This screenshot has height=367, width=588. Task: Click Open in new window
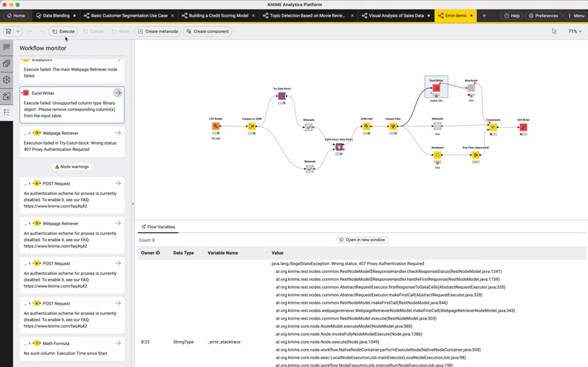362,240
